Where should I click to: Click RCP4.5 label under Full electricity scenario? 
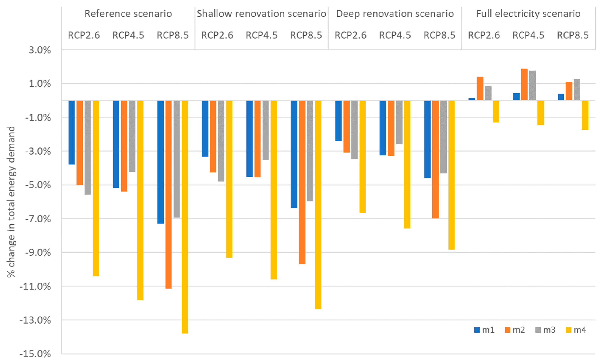pos(528,35)
